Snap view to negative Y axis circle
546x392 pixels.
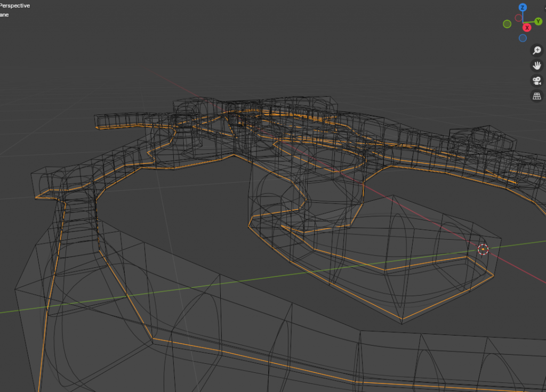(507, 24)
